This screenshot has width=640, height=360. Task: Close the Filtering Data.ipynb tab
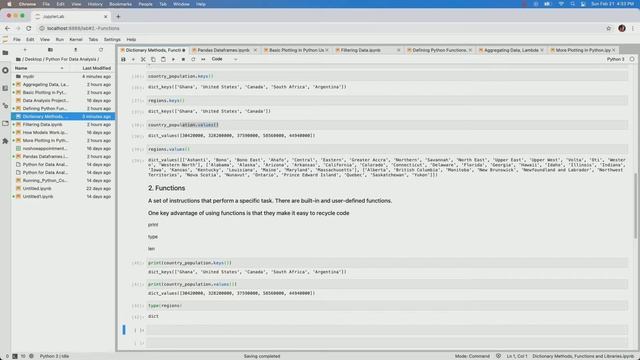click(398, 50)
